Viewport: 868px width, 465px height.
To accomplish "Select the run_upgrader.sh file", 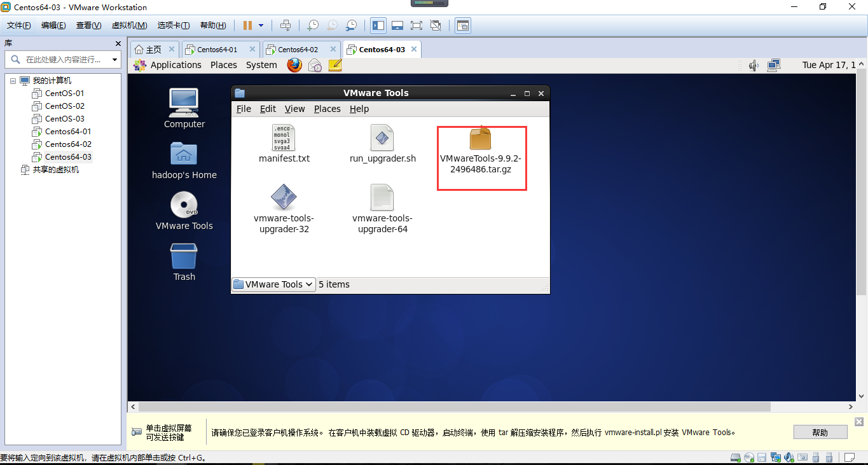I will pos(383,144).
